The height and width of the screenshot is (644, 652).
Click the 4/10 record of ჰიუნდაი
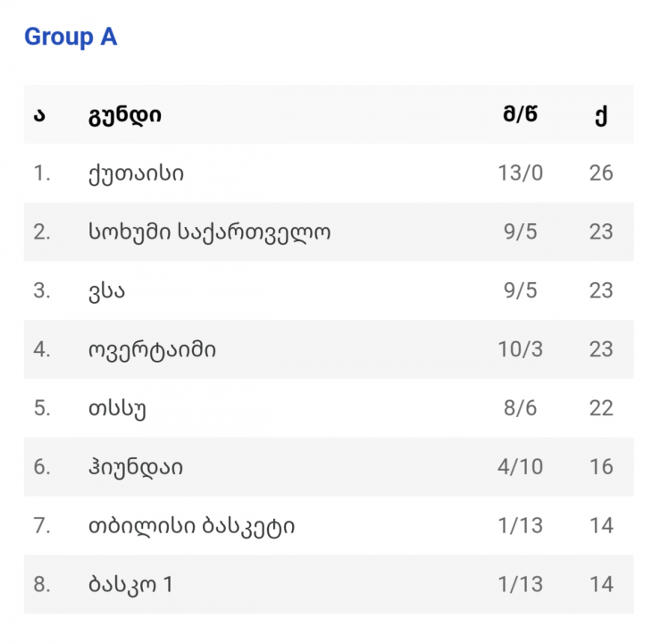click(x=520, y=466)
